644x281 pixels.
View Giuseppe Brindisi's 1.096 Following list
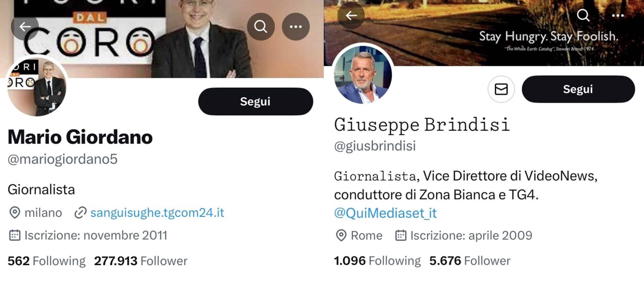pos(377,261)
